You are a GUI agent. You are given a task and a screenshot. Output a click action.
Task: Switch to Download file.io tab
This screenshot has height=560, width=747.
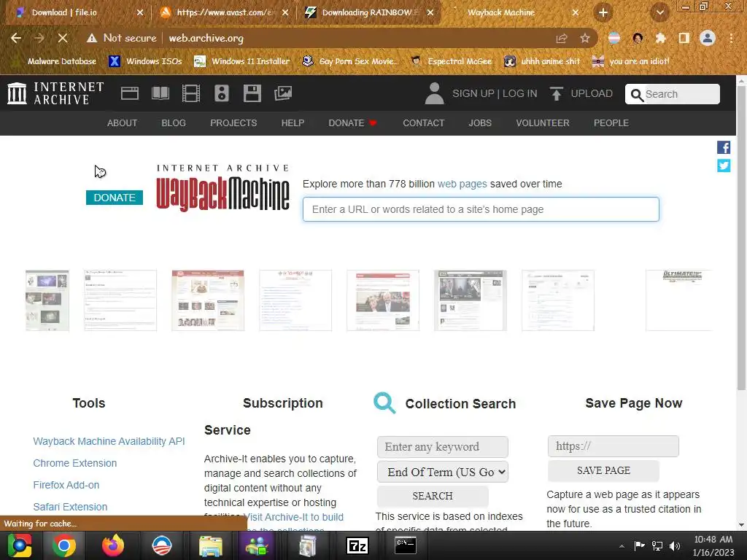[75, 12]
